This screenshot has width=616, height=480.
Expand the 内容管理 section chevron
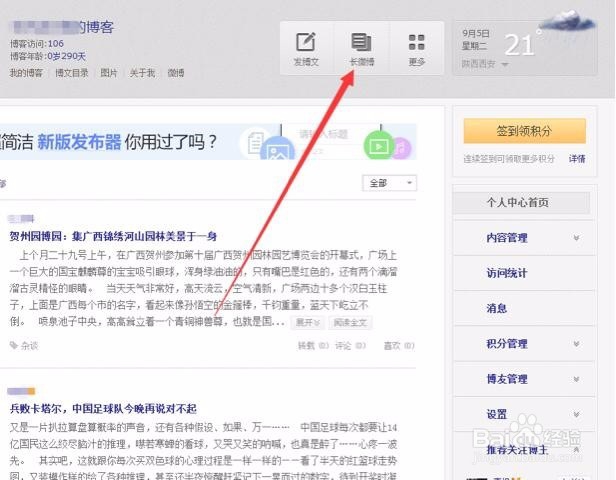(x=576, y=238)
